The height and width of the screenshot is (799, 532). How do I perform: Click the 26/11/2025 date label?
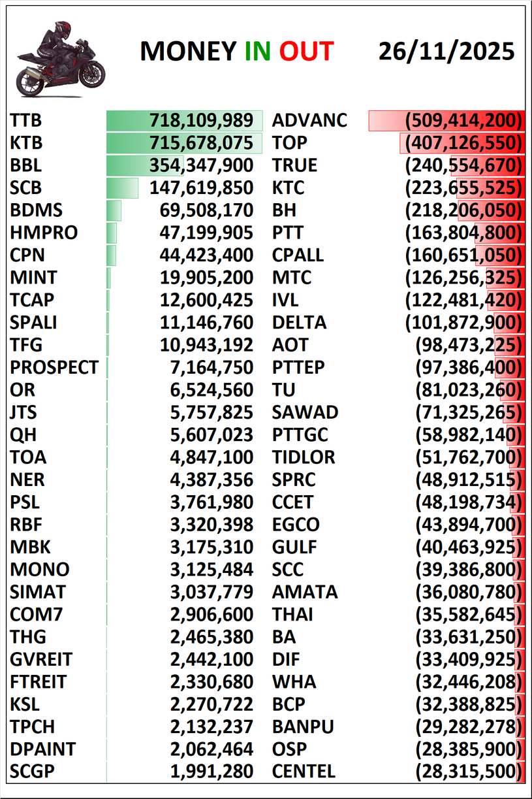pyautogui.click(x=446, y=52)
